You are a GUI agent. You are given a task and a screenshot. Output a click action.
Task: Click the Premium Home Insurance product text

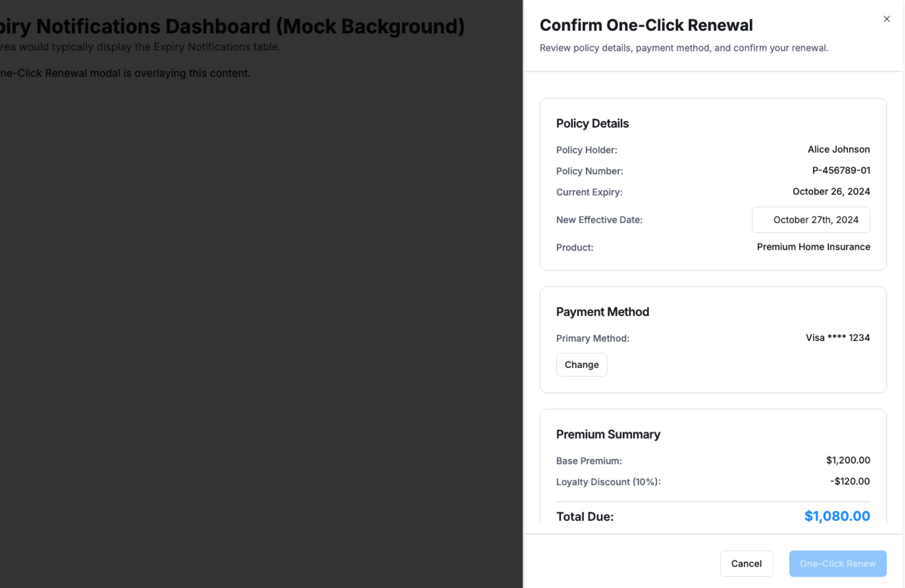(x=813, y=247)
